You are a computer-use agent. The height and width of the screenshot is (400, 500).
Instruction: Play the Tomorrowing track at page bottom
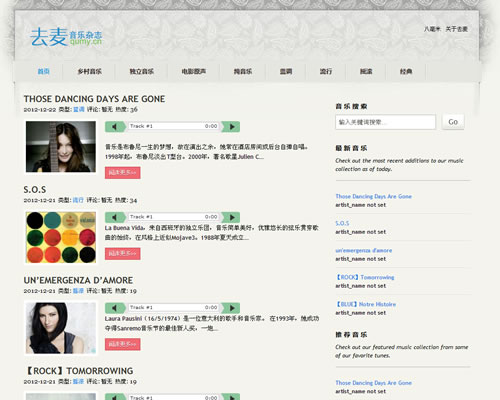(232, 397)
